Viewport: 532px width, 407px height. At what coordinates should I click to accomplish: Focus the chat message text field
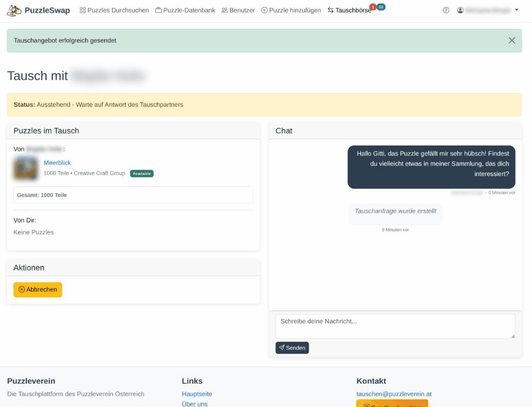pyautogui.click(x=395, y=326)
